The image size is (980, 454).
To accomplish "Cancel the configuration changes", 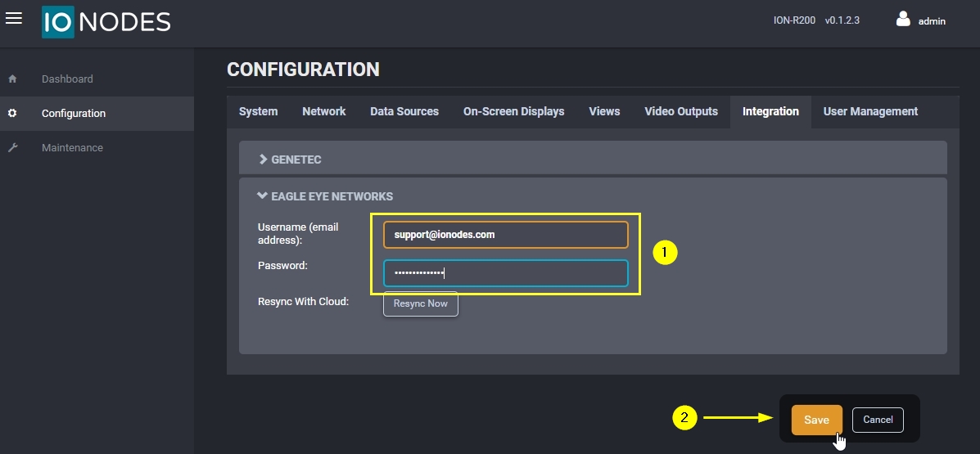I will (x=878, y=420).
